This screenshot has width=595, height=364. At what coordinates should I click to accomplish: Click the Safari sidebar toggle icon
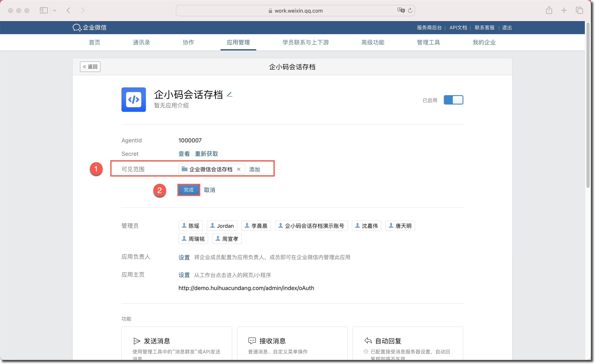click(44, 10)
